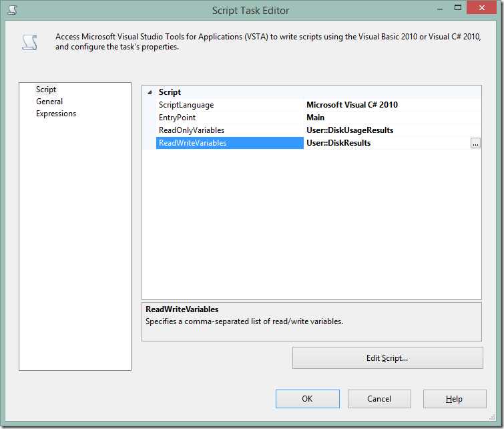This screenshot has width=504, height=429.
Task: Click the Microsoft Visual C# 2010 value
Action: coord(352,105)
